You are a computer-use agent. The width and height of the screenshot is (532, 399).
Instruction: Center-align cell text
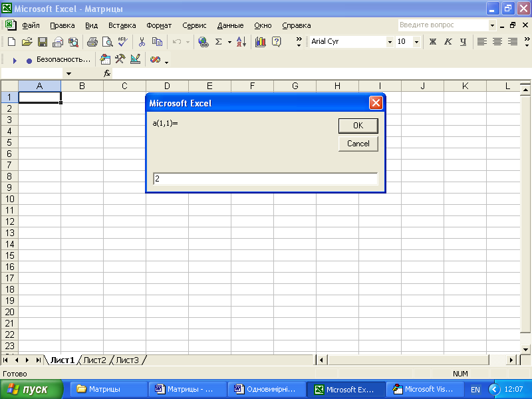tap(497, 42)
